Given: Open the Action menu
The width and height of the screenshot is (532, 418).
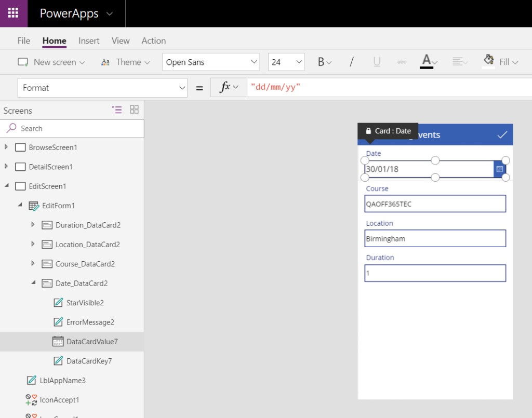Looking at the screenshot, I should pos(153,41).
